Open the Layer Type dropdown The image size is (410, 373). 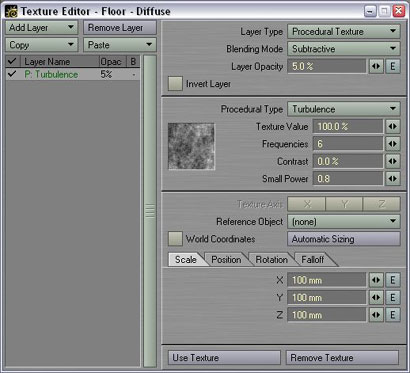343,32
